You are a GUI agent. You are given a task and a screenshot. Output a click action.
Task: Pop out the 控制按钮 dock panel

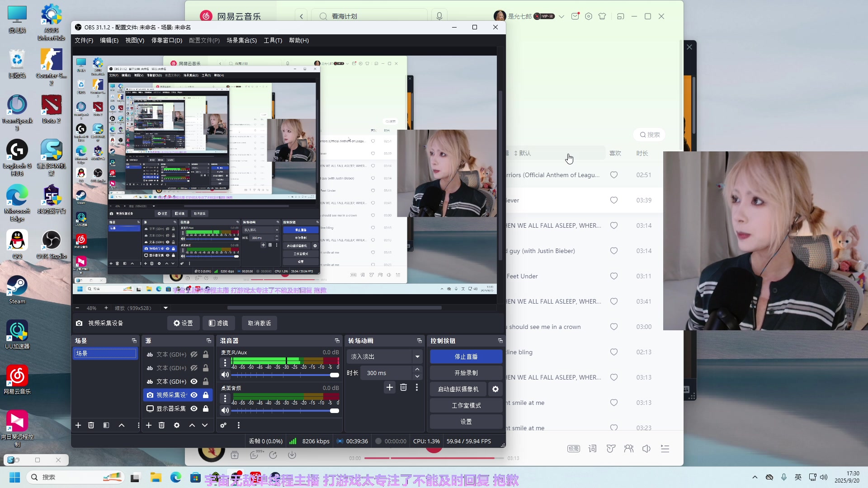click(x=500, y=341)
